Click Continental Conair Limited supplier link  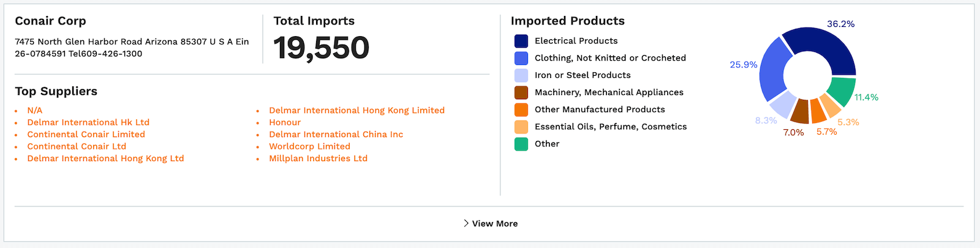click(86, 134)
